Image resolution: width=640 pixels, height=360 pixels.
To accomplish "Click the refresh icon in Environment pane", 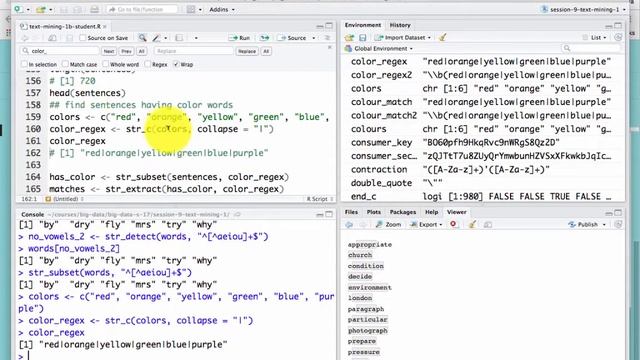I will [x=618, y=38].
